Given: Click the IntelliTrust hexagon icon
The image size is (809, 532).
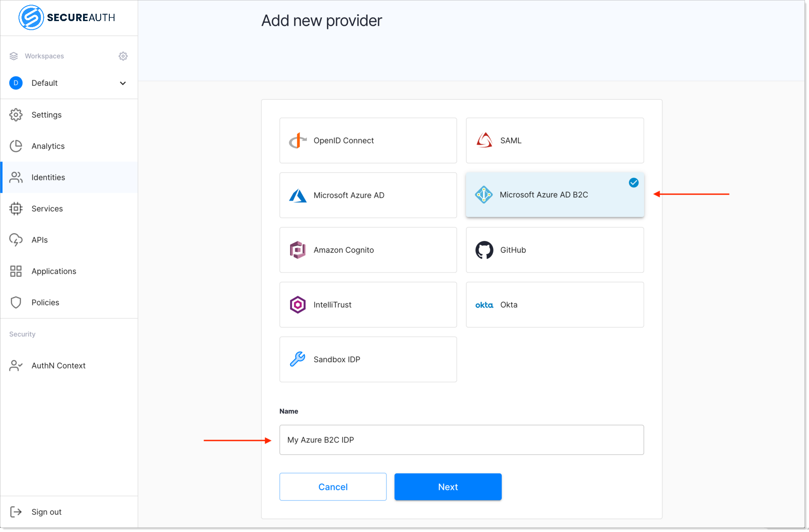Looking at the screenshot, I should point(298,305).
